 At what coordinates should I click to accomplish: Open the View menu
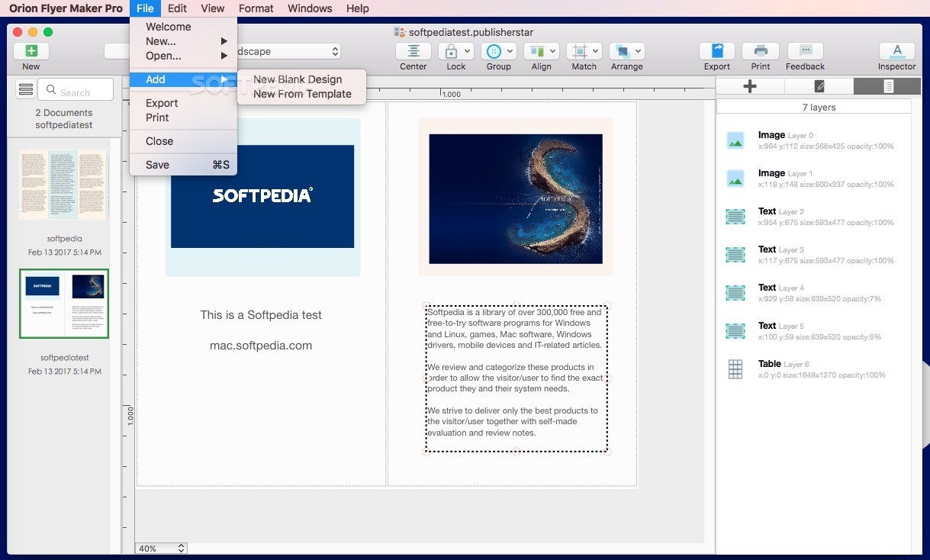(x=213, y=8)
